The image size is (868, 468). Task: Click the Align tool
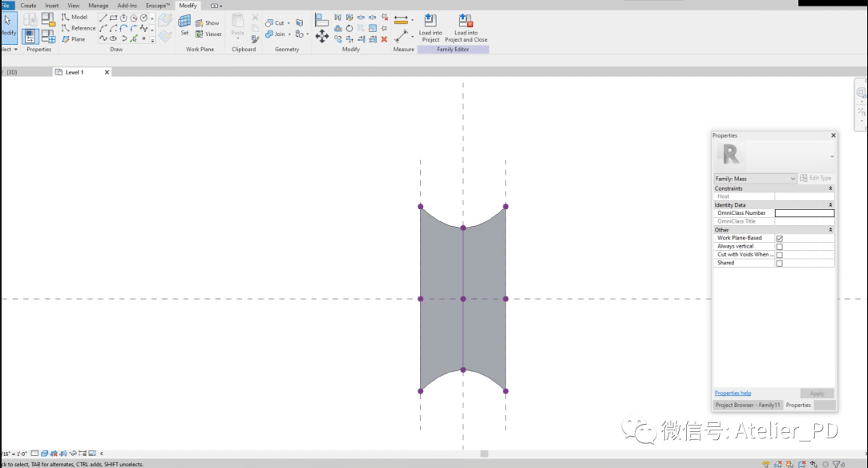321,21
